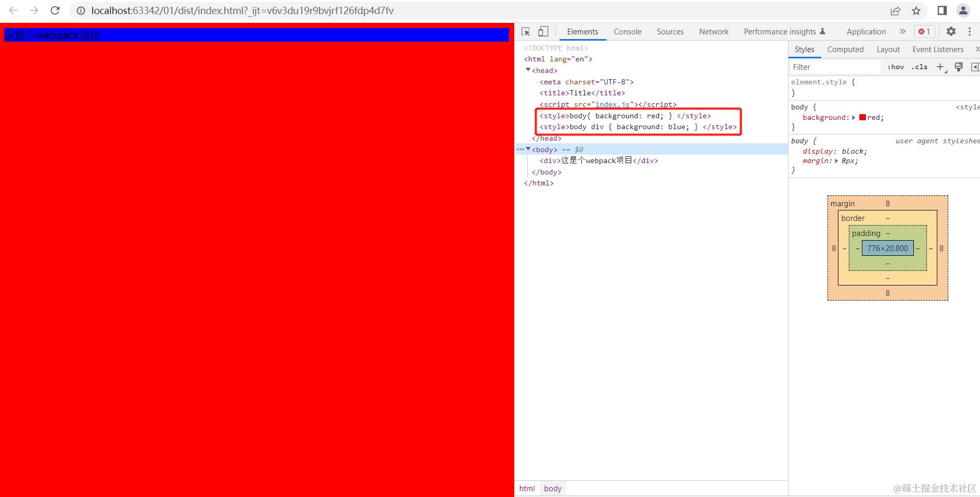Toggle element state with :hov
Screen dimensions: 980x497
[896, 67]
